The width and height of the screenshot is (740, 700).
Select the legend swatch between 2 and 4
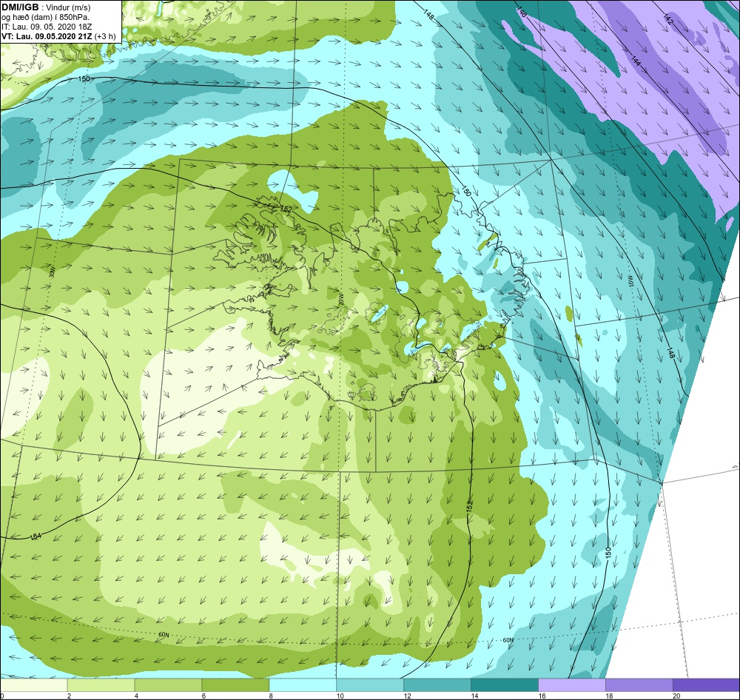click(101, 684)
